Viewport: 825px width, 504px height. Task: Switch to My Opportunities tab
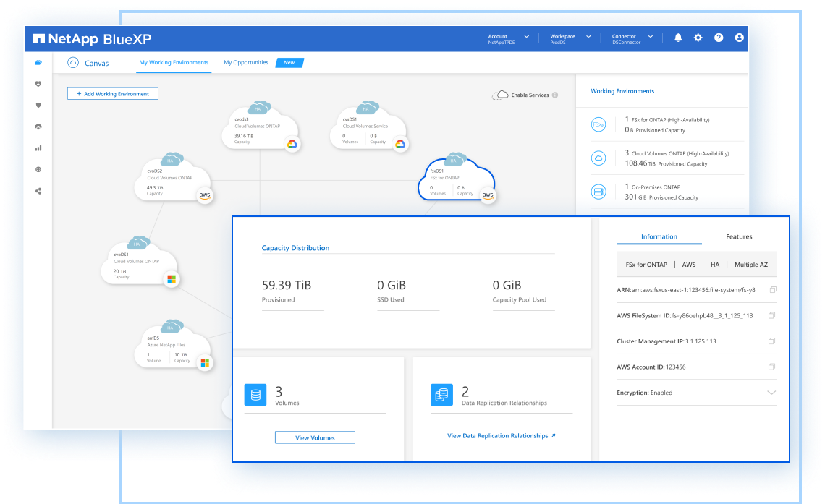coord(246,63)
